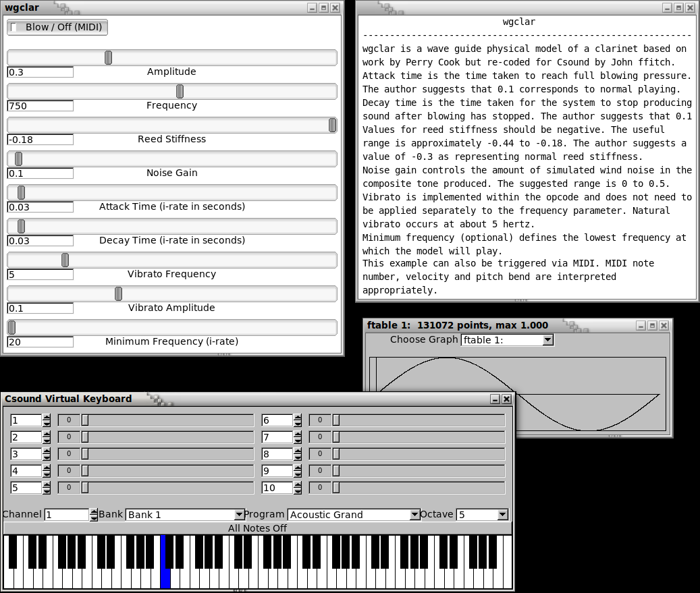Screen dimensions: 700x593
Task: Click the controller 7 number stepper arrows
Action: pyautogui.click(x=298, y=437)
